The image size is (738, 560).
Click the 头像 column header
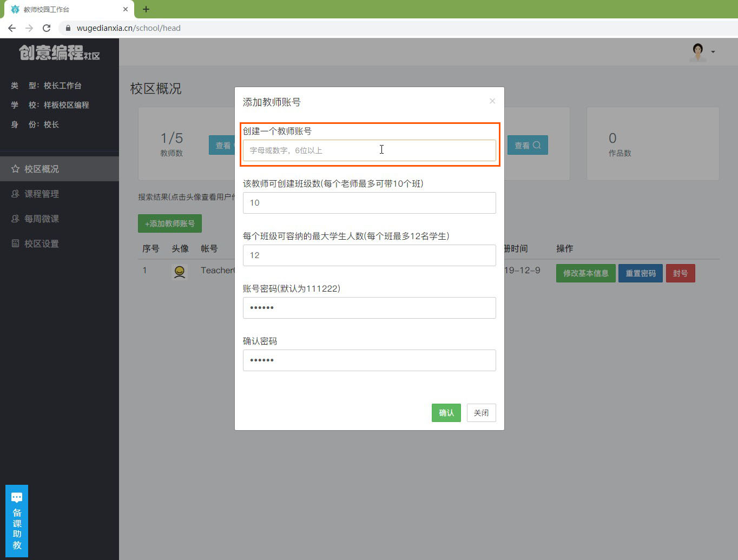point(180,248)
